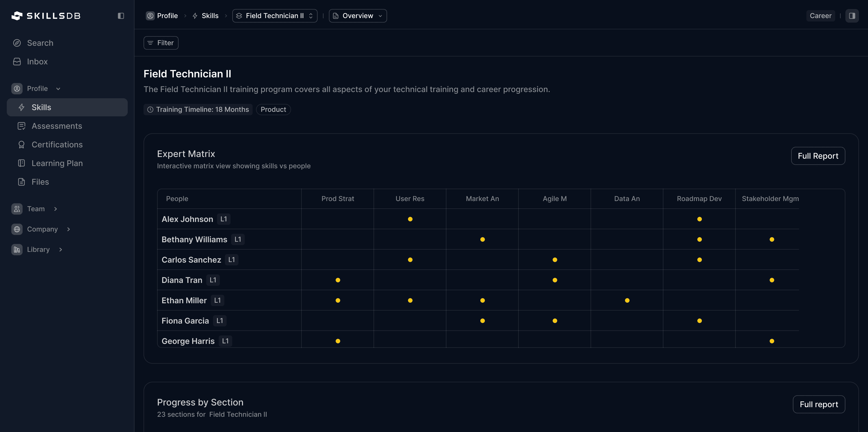Image resolution: width=868 pixels, height=432 pixels.
Task: Open the Inbox
Action: coord(37,61)
